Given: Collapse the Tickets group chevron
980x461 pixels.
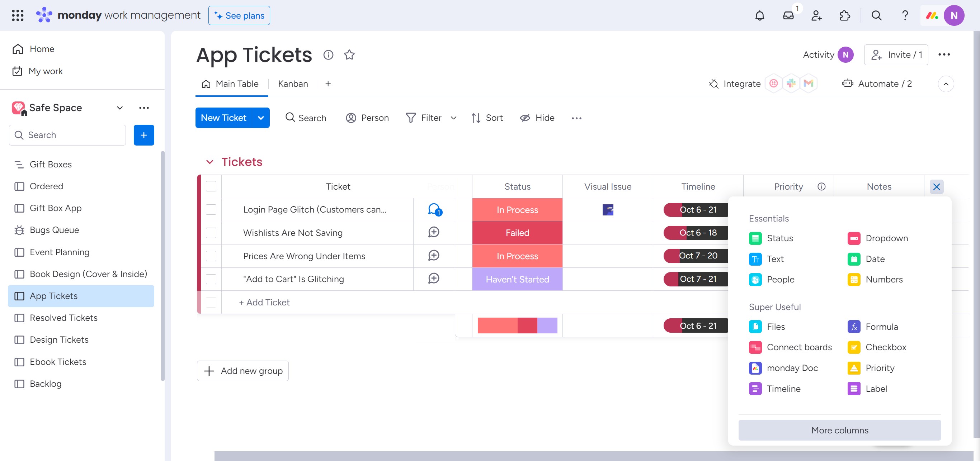Looking at the screenshot, I should point(209,162).
